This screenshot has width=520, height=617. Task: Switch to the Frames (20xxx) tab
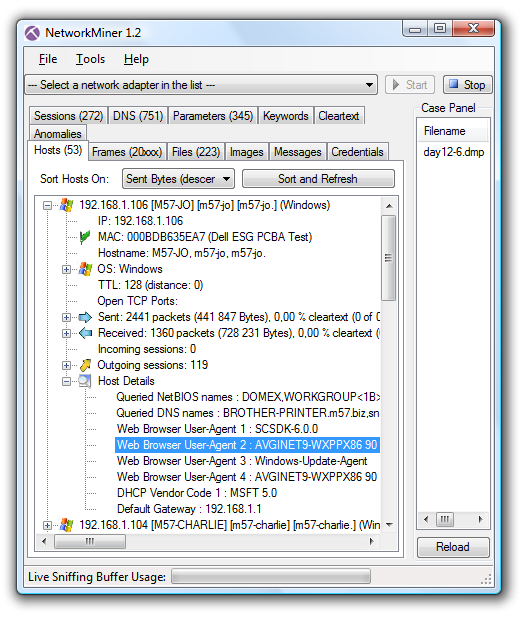pos(127,152)
